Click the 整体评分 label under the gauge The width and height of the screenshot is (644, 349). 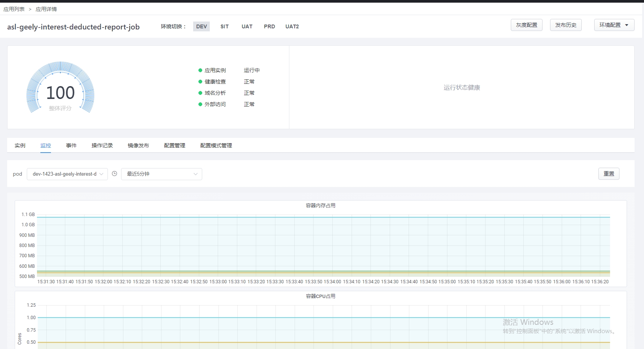pos(60,108)
